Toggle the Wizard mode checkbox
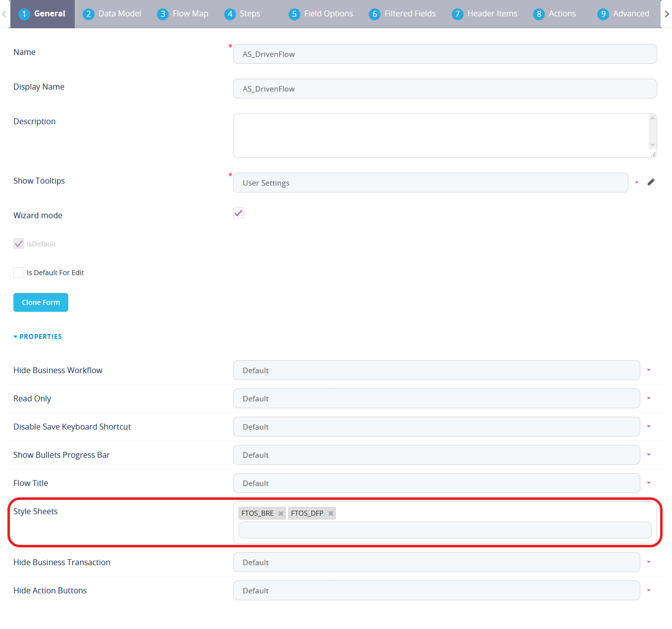Screen dimensions: 672x629 (x=239, y=213)
